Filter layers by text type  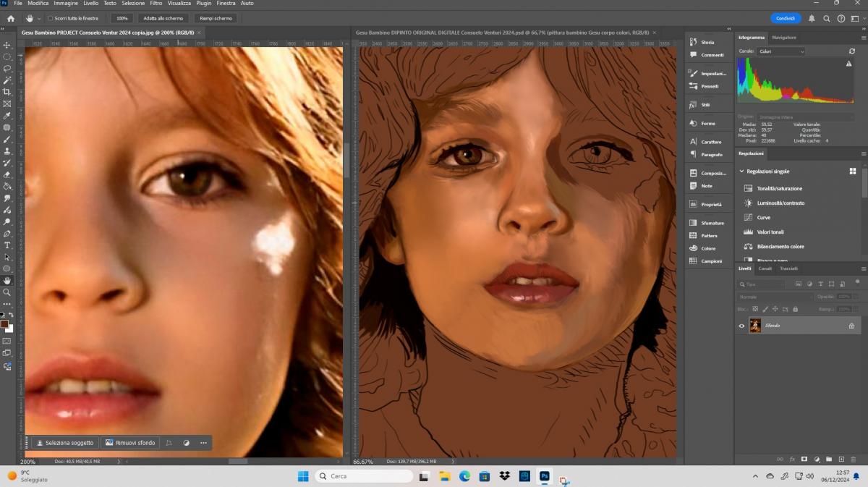click(820, 284)
